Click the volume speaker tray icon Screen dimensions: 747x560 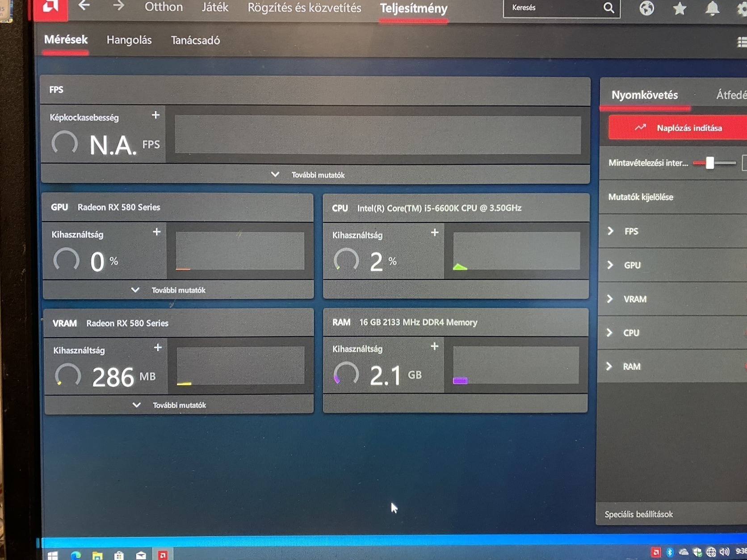[725, 552]
